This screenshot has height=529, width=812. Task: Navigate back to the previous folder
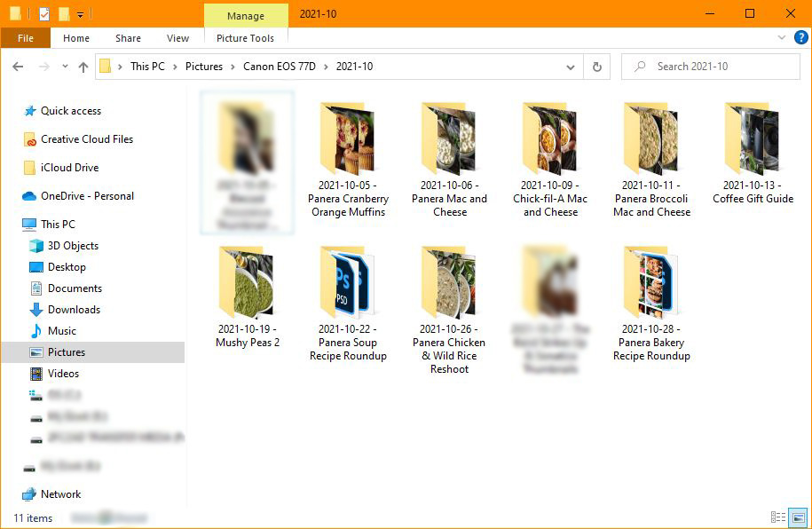(x=18, y=66)
